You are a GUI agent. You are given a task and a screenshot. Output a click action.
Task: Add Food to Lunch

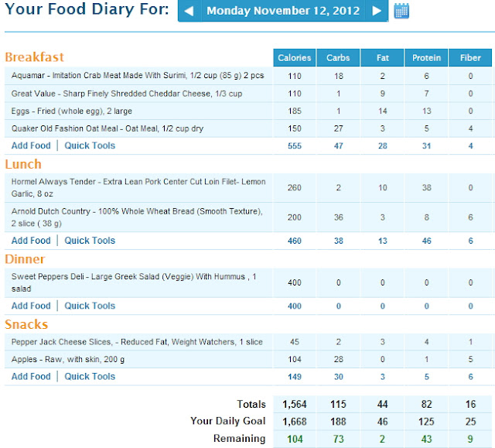31,241
